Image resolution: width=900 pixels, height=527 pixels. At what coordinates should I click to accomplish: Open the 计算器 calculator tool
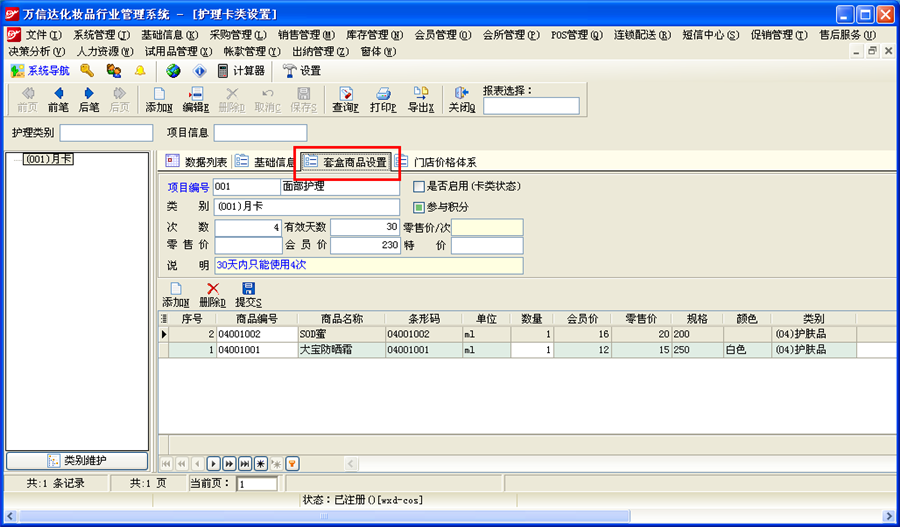coord(241,71)
